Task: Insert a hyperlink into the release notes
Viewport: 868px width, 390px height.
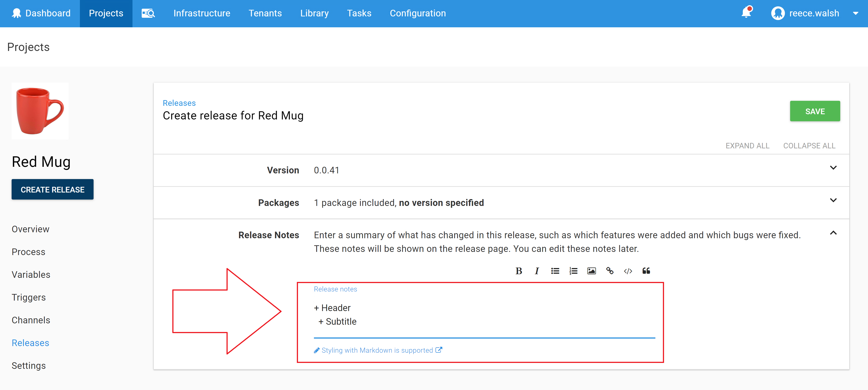Action: [x=610, y=271]
